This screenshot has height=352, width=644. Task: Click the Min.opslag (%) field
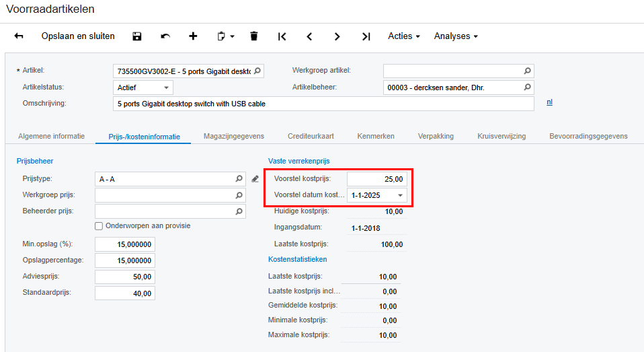125,244
